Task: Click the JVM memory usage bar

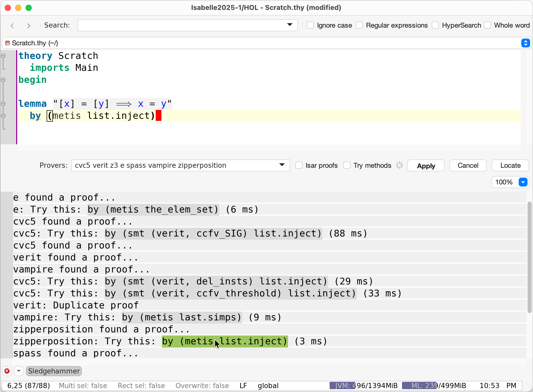Action: tap(363, 385)
